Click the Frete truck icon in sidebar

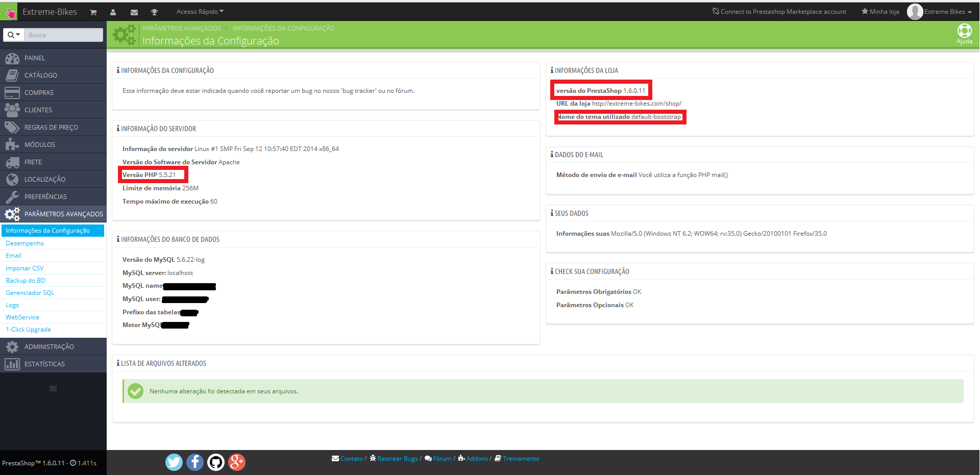12,162
